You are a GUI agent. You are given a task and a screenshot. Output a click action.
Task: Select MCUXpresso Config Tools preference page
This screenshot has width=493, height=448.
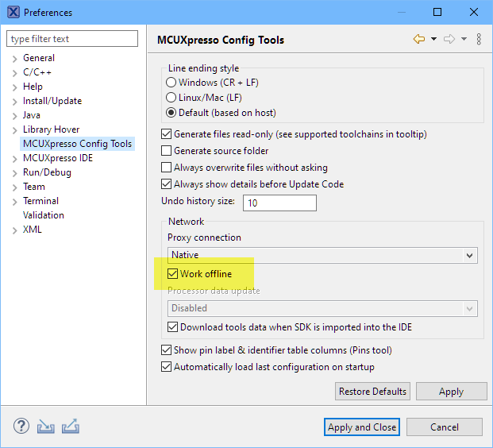click(77, 144)
